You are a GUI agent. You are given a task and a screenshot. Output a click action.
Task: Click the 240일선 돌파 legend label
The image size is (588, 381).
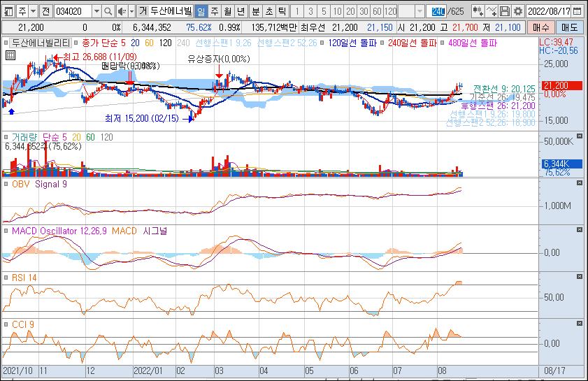pyautogui.click(x=413, y=43)
